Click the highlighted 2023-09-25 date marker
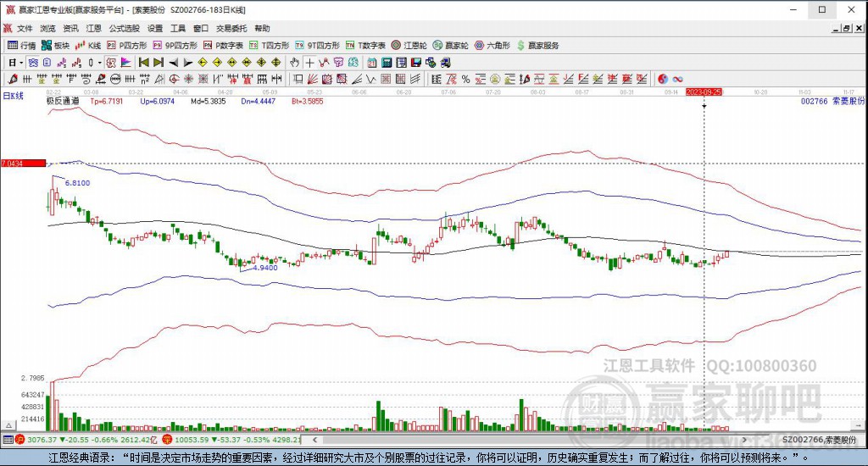 [x=704, y=92]
